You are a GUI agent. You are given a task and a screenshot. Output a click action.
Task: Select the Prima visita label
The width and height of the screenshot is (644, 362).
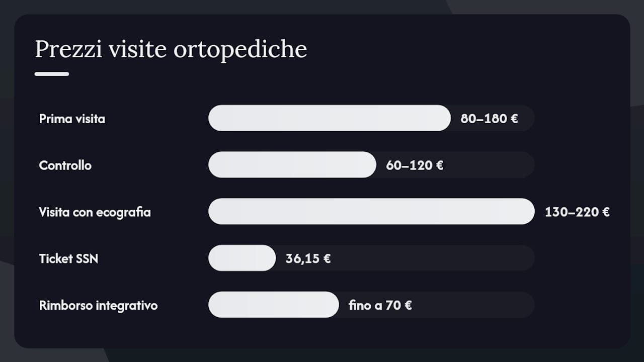point(72,119)
